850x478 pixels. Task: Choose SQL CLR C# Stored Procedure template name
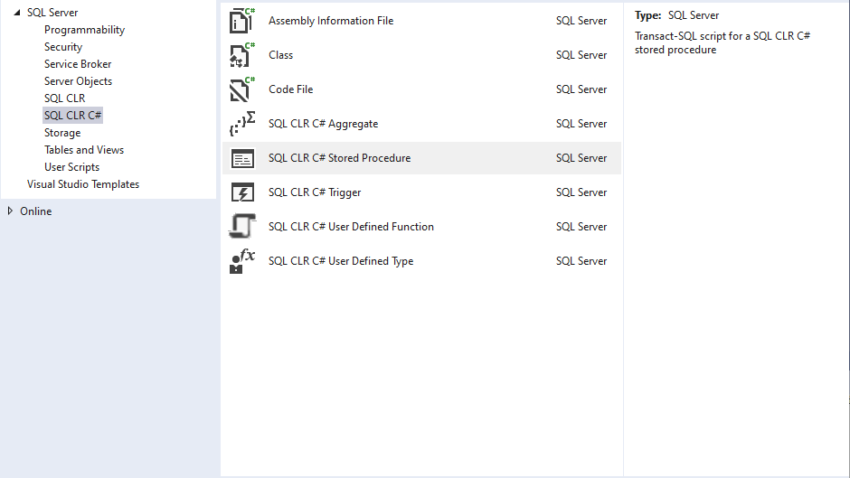(339, 158)
